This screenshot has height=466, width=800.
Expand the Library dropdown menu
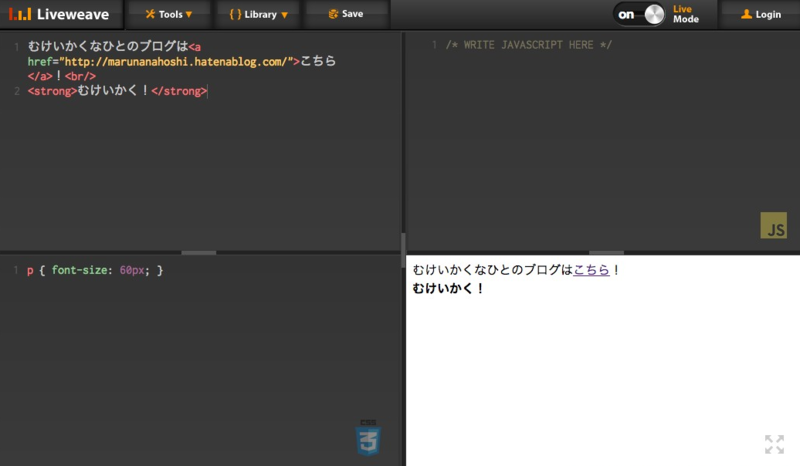tap(258, 14)
